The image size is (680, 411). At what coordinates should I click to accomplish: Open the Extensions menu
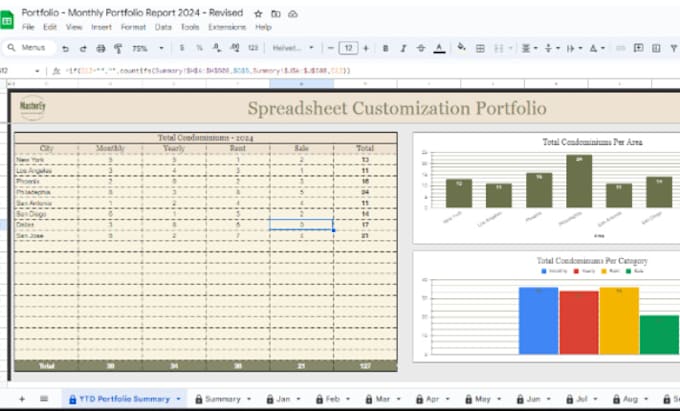click(227, 27)
